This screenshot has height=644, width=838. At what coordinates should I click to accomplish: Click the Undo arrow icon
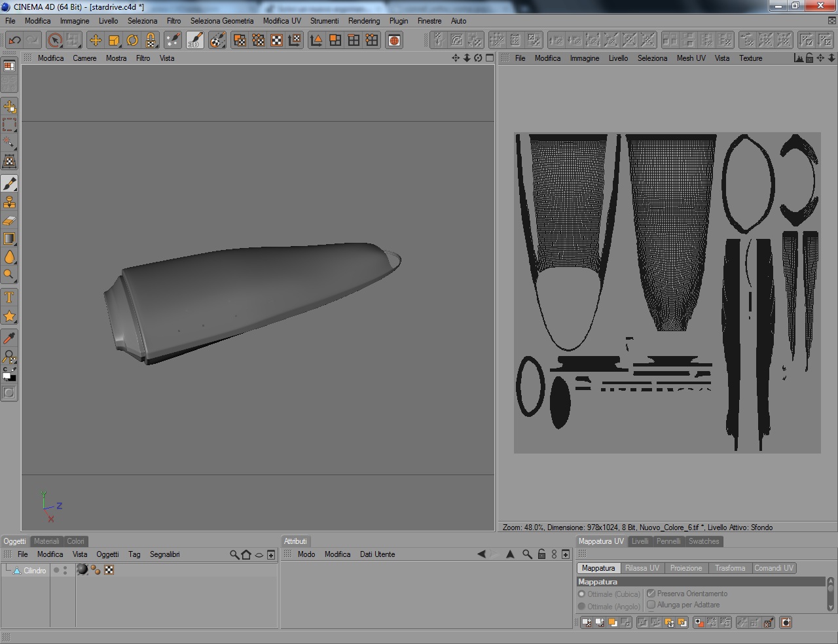pyautogui.click(x=14, y=41)
